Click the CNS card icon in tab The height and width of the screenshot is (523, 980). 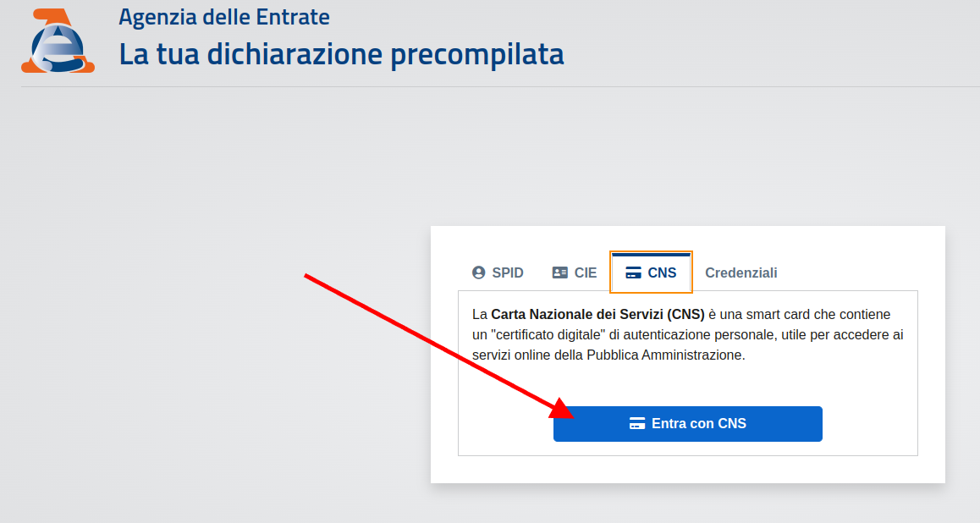click(x=633, y=273)
